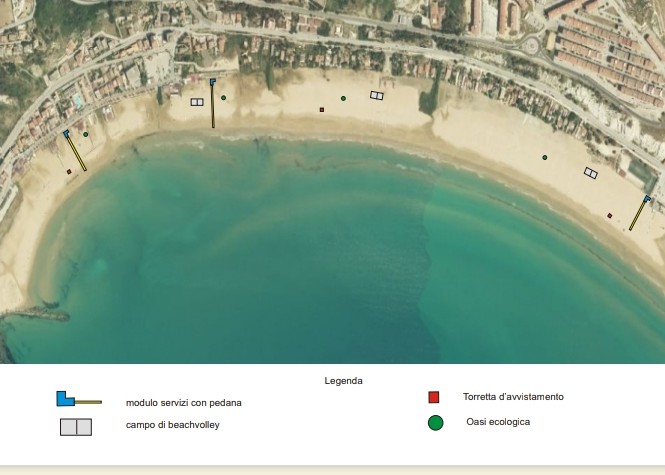665x475 pixels.
Task: Click the green oasis dot next to the westernmost walkway
Action: coord(86,134)
